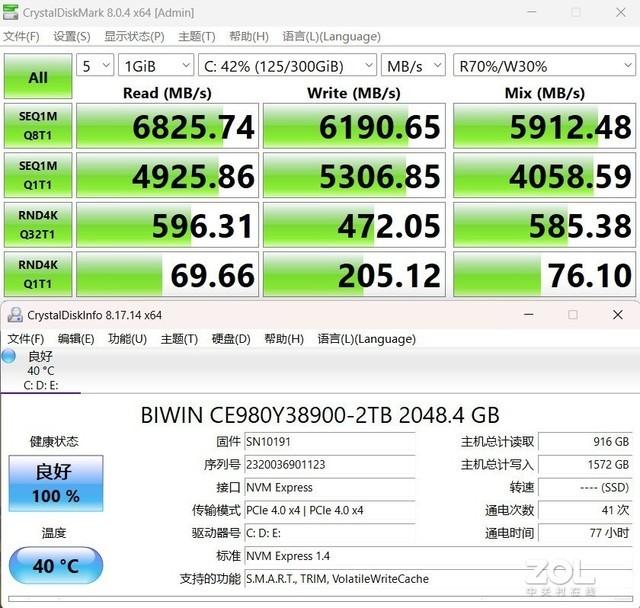Image resolution: width=640 pixels, height=608 pixels.
Task: Expand the R70%/W30% mix ratio dropdown
Action: click(541, 65)
